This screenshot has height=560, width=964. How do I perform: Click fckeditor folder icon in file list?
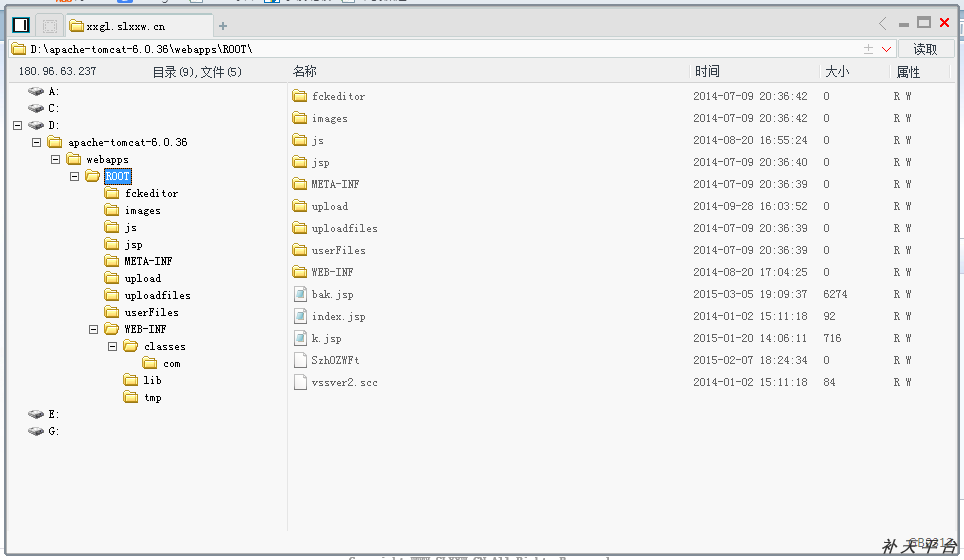tap(300, 96)
